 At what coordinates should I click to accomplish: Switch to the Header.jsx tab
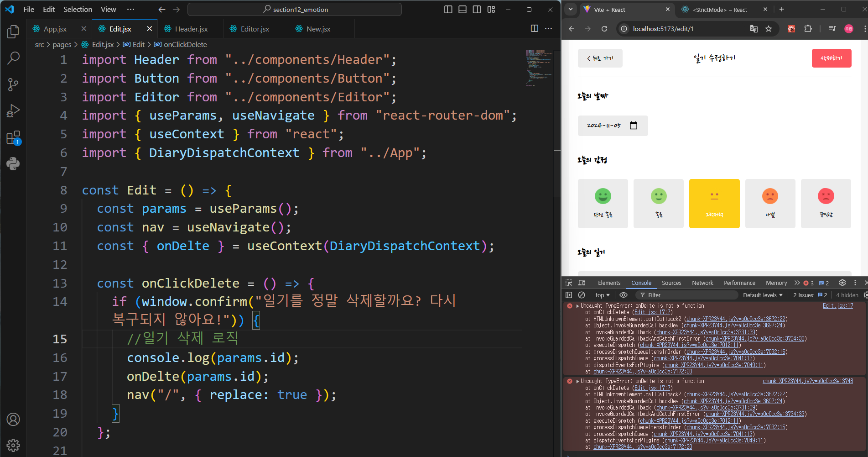[191, 29]
